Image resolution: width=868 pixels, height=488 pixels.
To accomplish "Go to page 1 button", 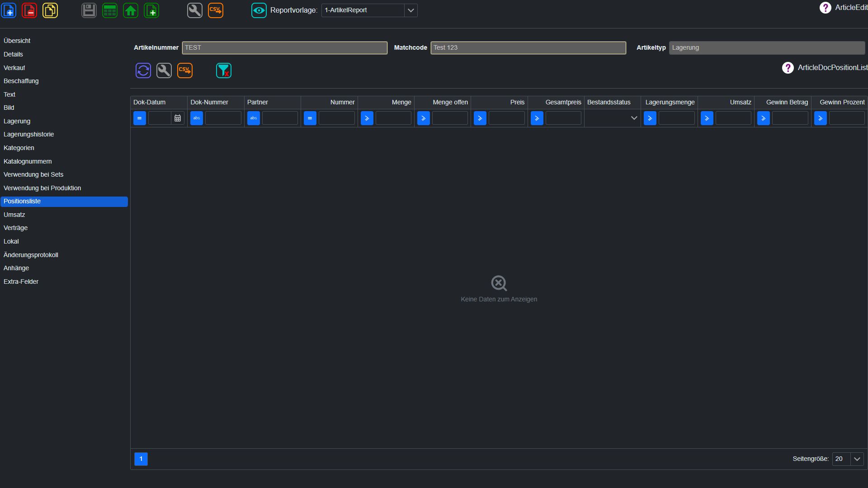I will coord(141,459).
